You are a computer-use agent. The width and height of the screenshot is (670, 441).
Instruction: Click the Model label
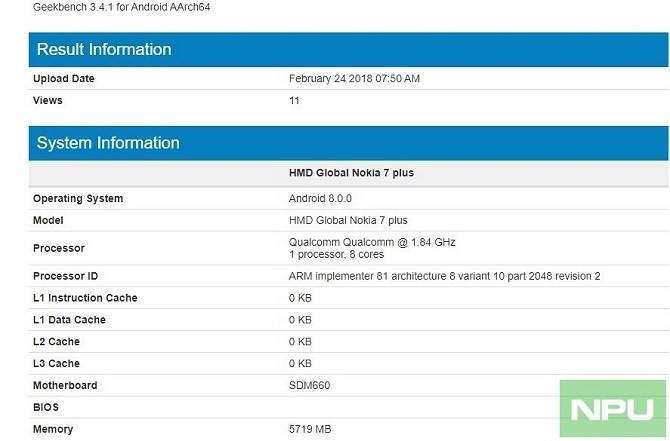coord(48,220)
